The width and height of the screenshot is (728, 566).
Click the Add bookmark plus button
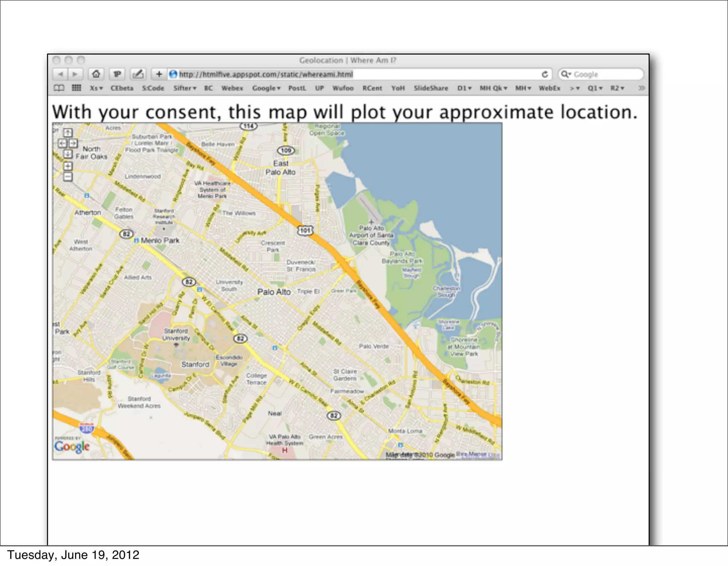click(x=159, y=74)
